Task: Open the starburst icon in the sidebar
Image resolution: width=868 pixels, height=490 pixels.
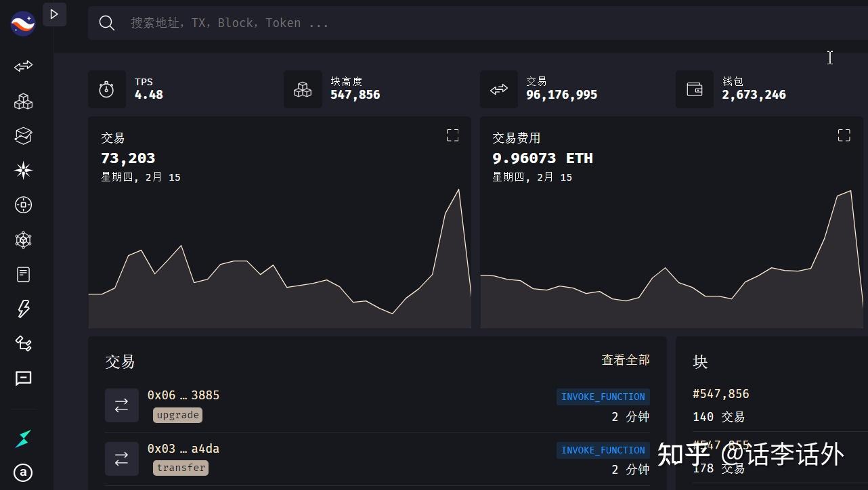Action: point(24,170)
